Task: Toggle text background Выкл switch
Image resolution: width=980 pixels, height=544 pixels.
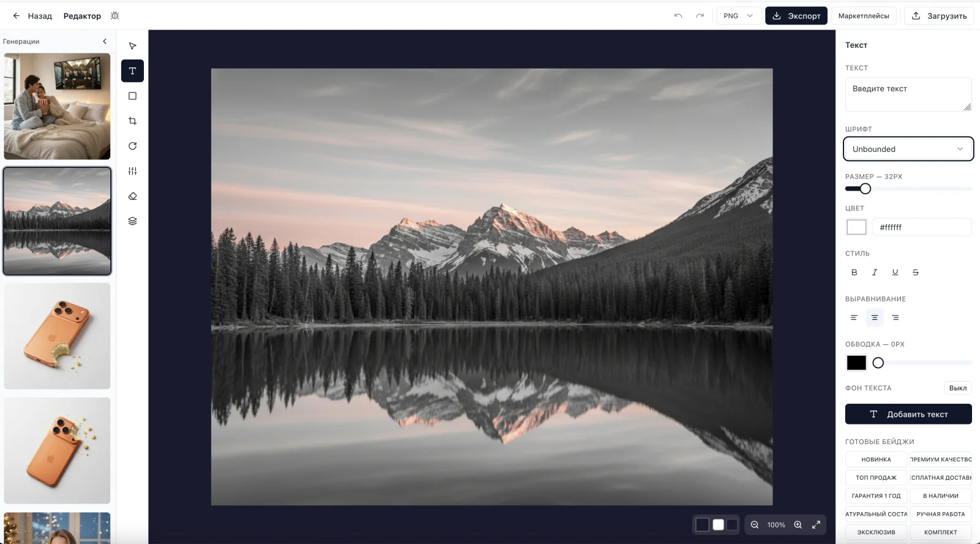Action: tap(957, 388)
